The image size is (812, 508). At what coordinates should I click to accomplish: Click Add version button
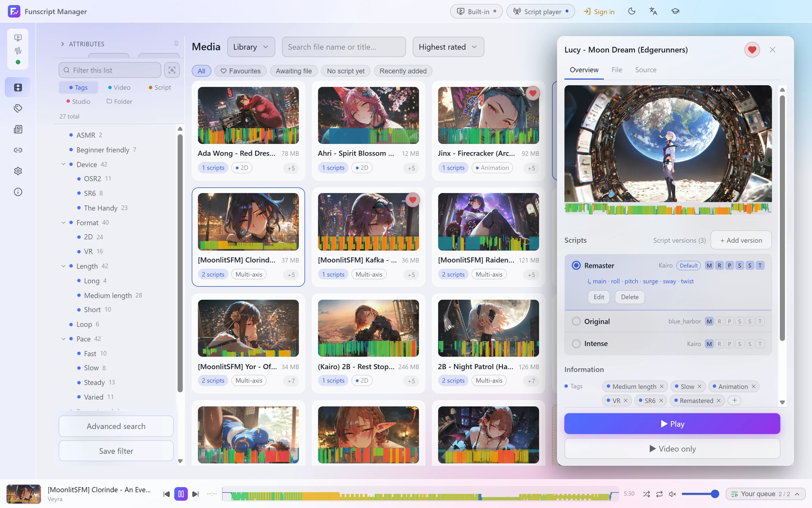tap(741, 240)
